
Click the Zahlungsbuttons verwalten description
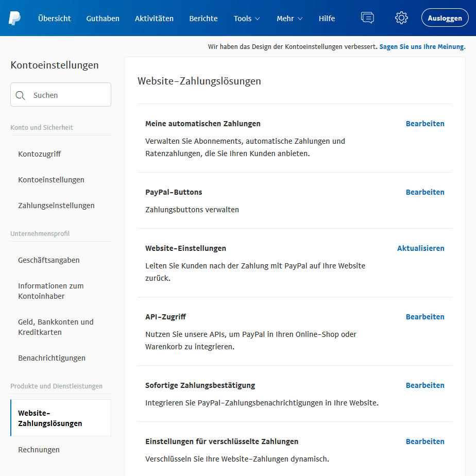(192, 210)
